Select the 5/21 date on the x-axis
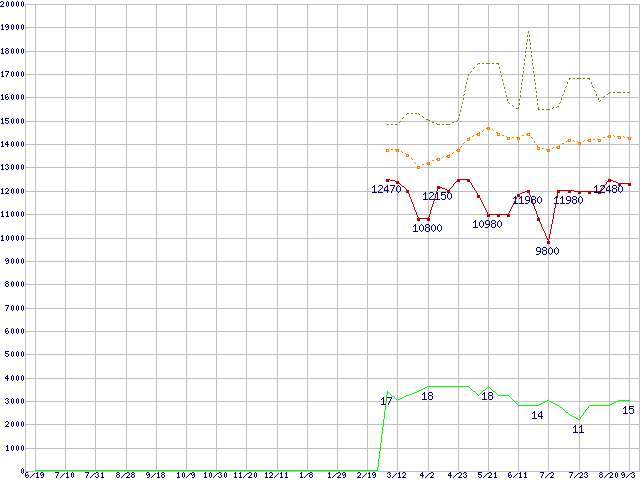 point(488,476)
